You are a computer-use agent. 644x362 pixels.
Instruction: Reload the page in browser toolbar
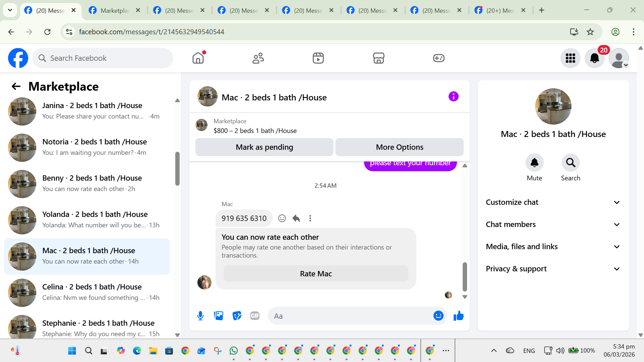click(x=47, y=32)
